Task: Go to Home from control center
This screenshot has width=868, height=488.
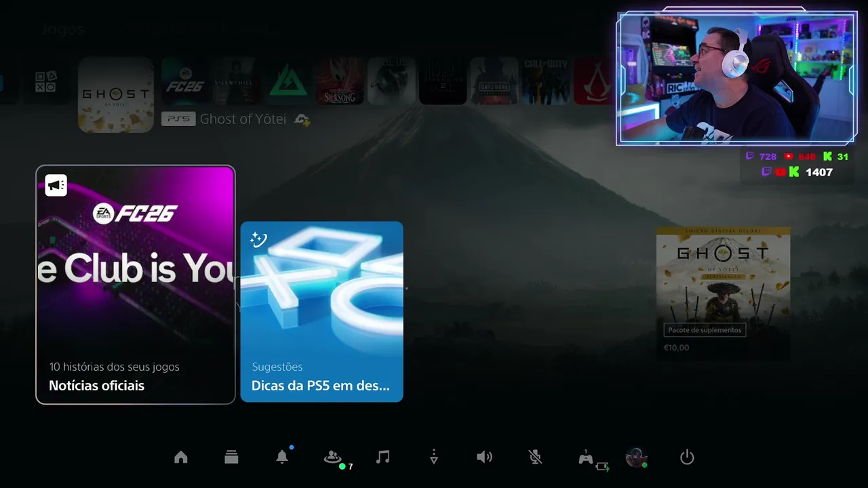Action: pos(180,457)
